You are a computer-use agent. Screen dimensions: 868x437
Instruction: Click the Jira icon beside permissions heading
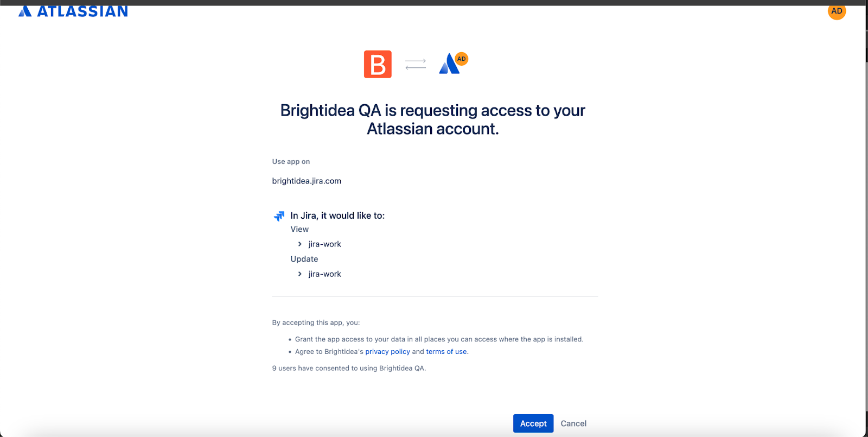click(279, 216)
